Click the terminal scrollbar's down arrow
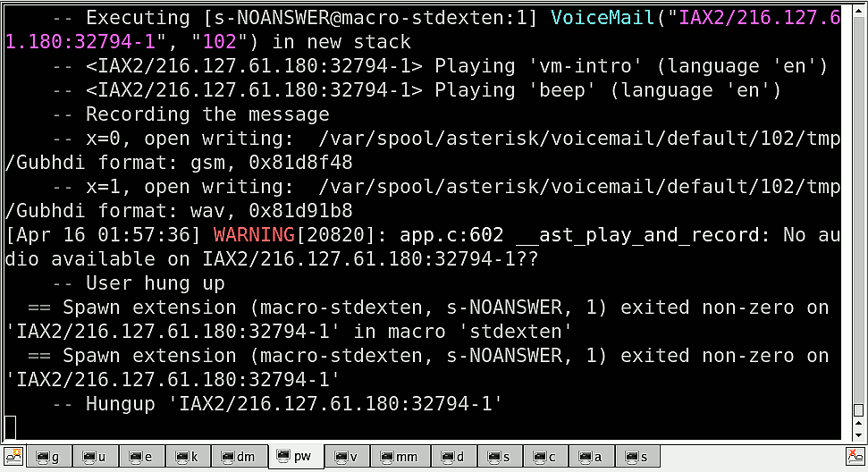Screen dimensions: 868x472 tap(858, 435)
